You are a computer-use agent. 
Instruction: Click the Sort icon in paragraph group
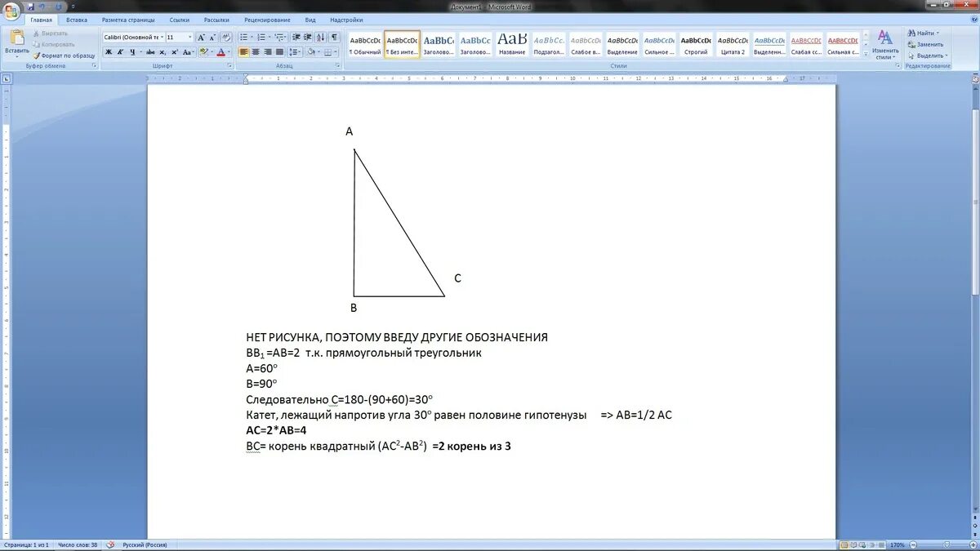[320, 37]
